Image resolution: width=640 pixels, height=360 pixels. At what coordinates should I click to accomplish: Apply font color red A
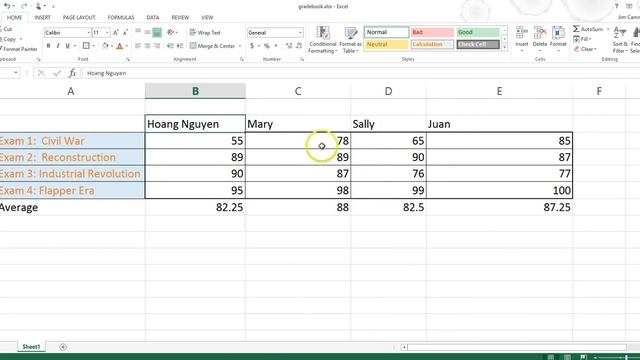click(x=120, y=46)
